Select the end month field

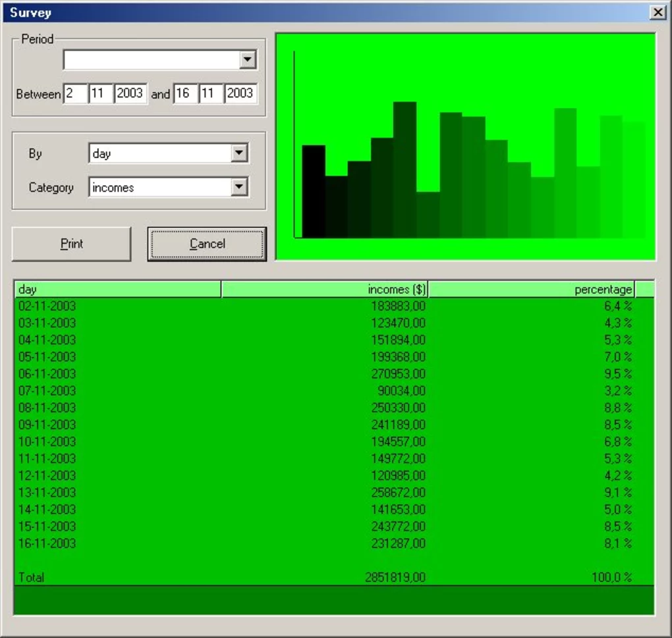click(x=210, y=93)
